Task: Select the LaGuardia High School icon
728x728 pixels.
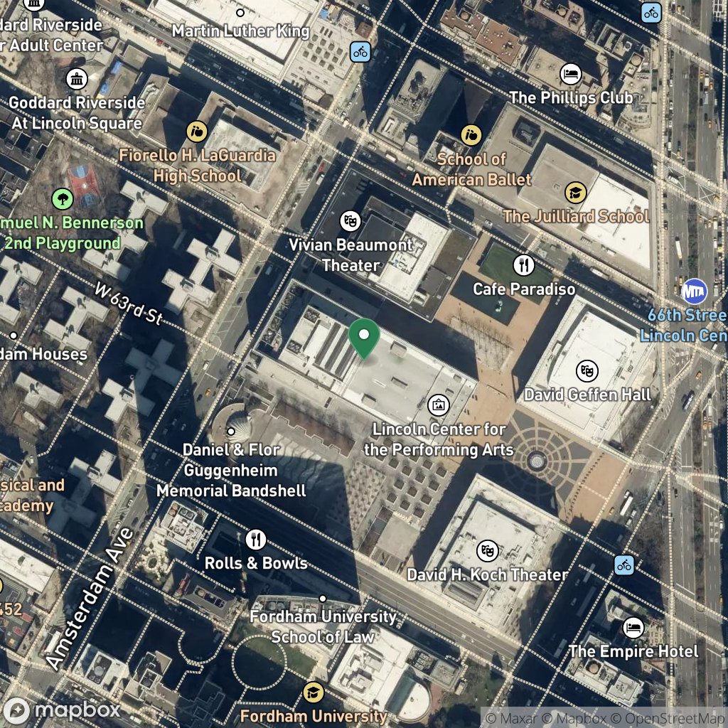Action: coord(197,132)
